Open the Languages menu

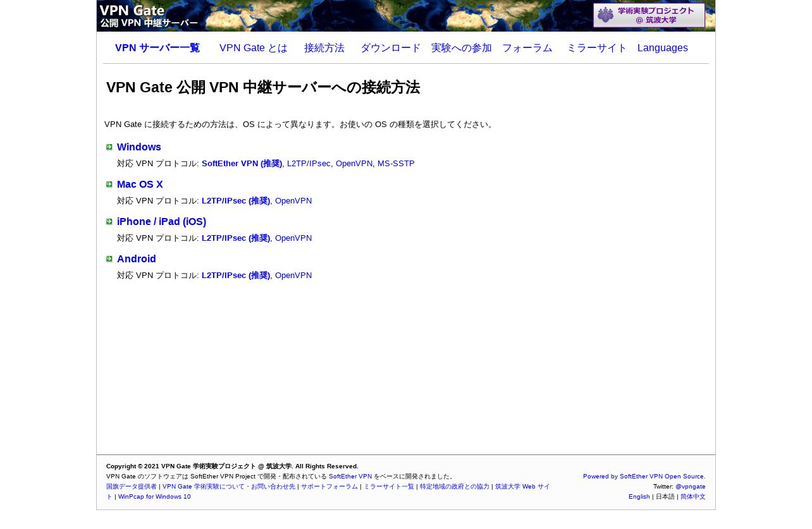[663, 48]
